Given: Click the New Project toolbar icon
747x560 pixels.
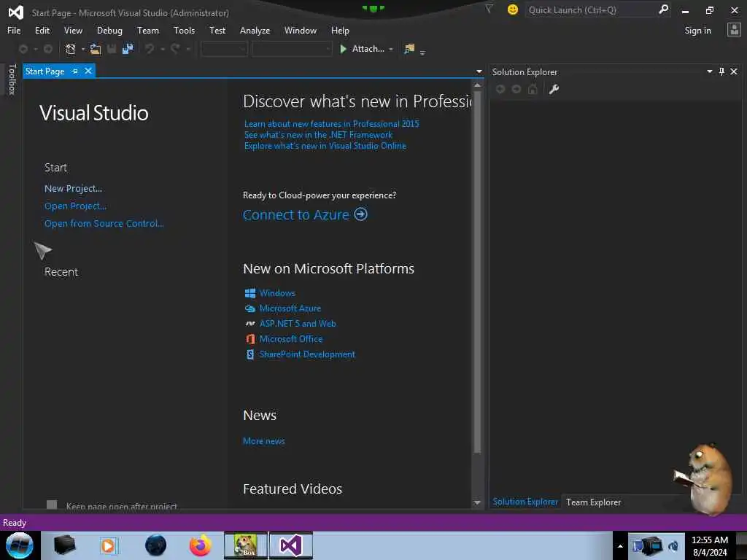Looking at the screenshot, I should 71,49.
